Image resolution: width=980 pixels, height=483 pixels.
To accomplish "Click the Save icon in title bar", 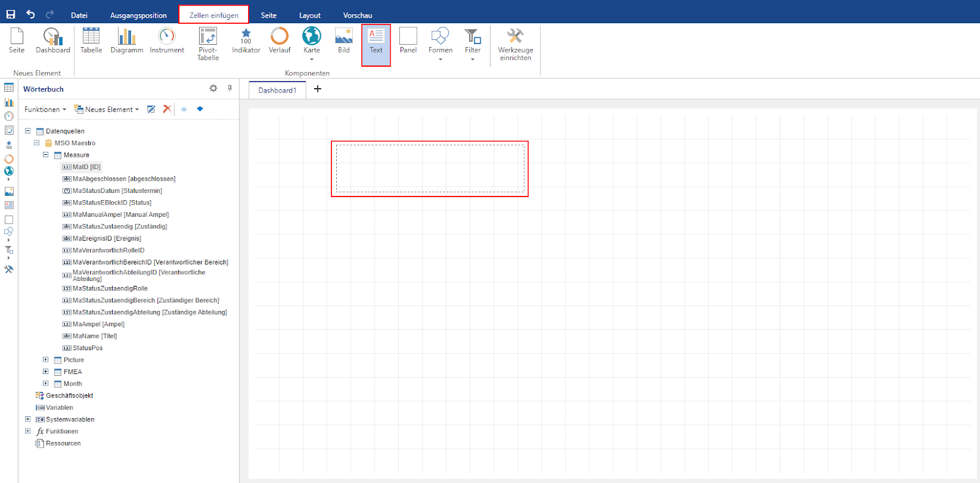I will pyautogui.click(x=10, y=14).
